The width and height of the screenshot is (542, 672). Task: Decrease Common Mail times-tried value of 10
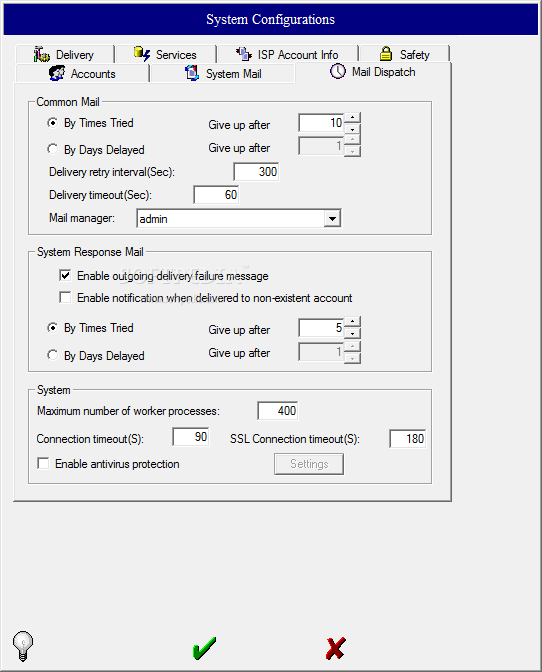pyautogui.click(x=352, y=129)
